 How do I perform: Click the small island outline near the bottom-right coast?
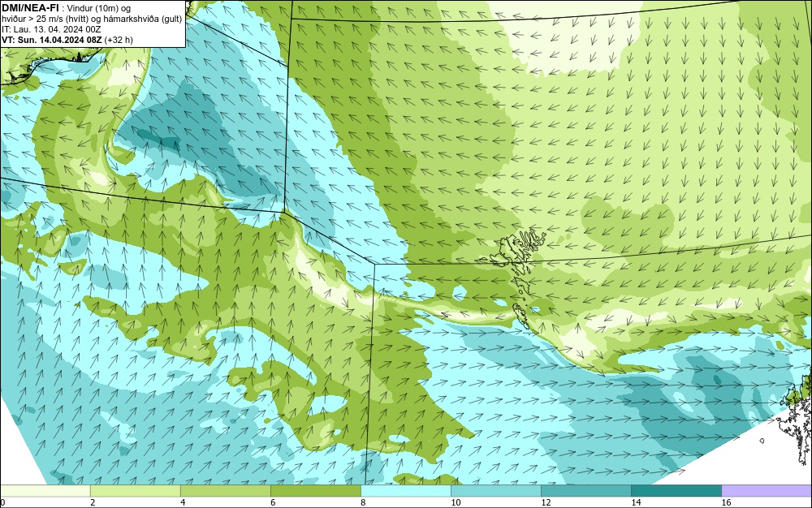[762, 441]
